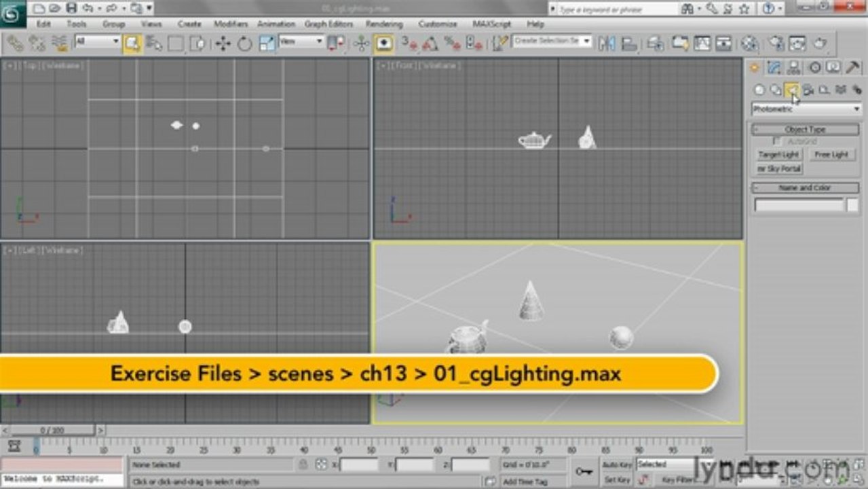Open the Layer Manager icon
The height and width of the screenshot is (489, 868).
pyautogui.click(x=655, y=43)
